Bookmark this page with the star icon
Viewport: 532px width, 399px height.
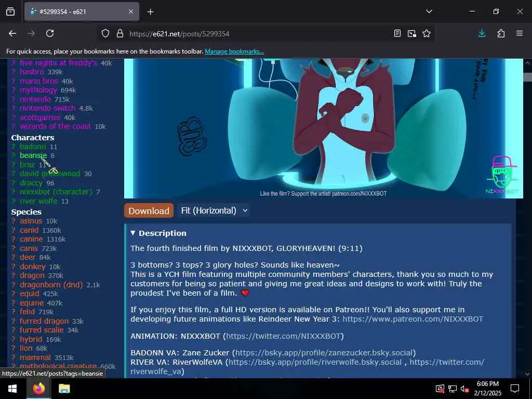click(x=427, y=33)
